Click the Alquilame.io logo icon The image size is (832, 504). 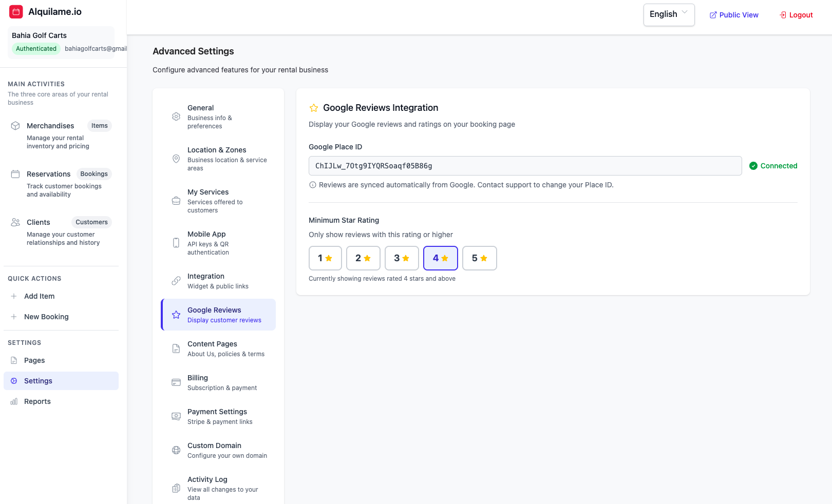[x=16, y=12]
